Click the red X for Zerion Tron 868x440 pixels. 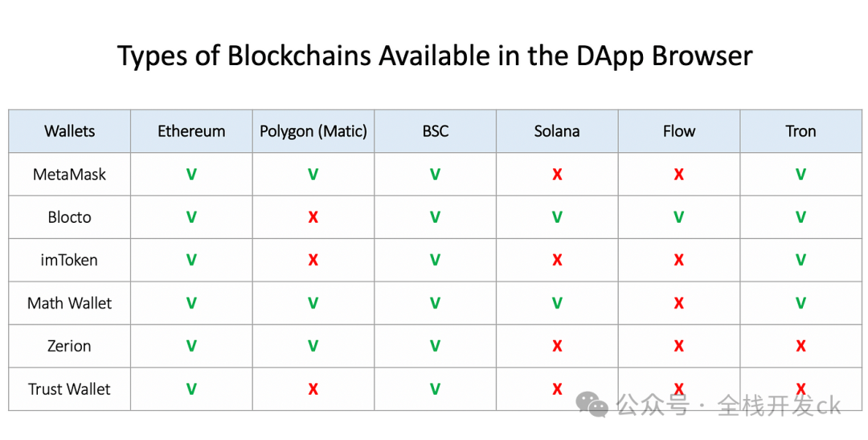[800, 346]
